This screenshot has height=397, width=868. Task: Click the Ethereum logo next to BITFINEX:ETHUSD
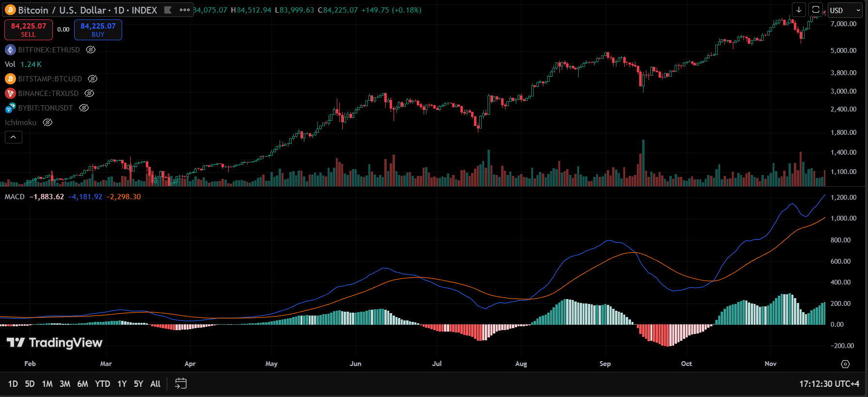point(10,50)
